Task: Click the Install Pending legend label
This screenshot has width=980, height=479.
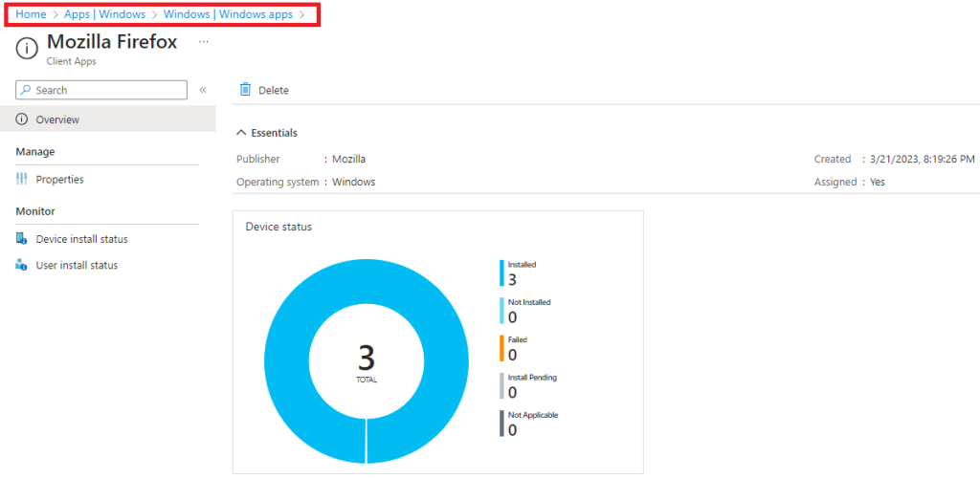Action: pyautogui.click(x=532, y=378)
